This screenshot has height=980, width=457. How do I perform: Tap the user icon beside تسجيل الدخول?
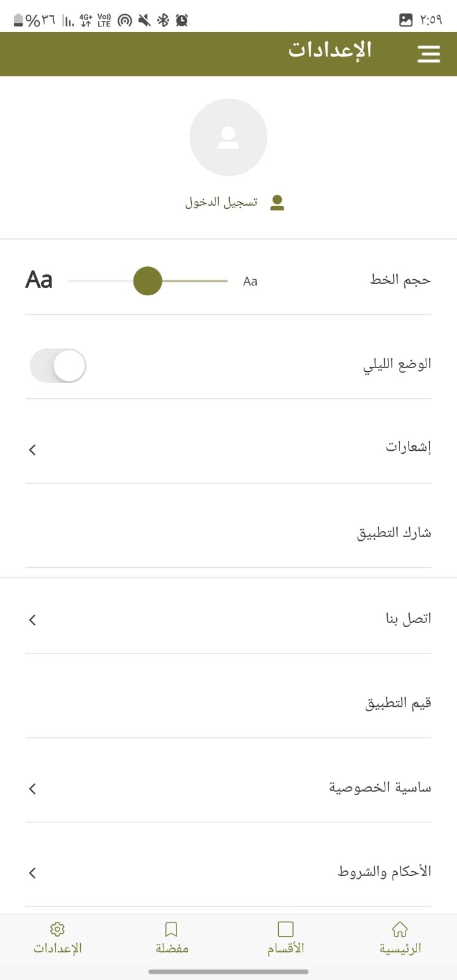pyautogui.click(x=278, y=203)
